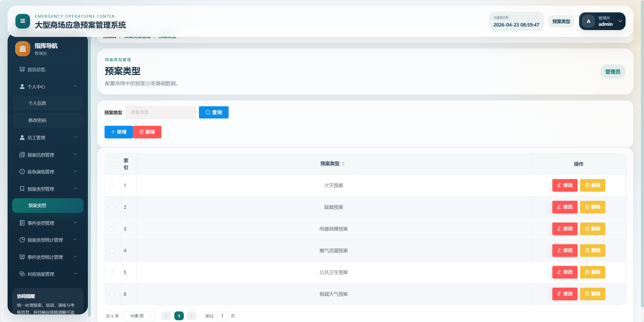Click the 预案类型统计管理 pie chart icon

(22, 240)
